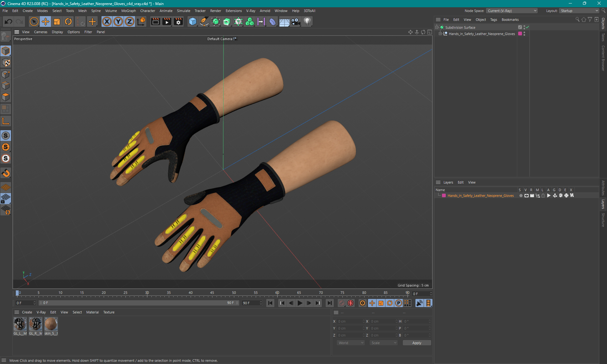Open Node Space dropdown

point(512,11)
